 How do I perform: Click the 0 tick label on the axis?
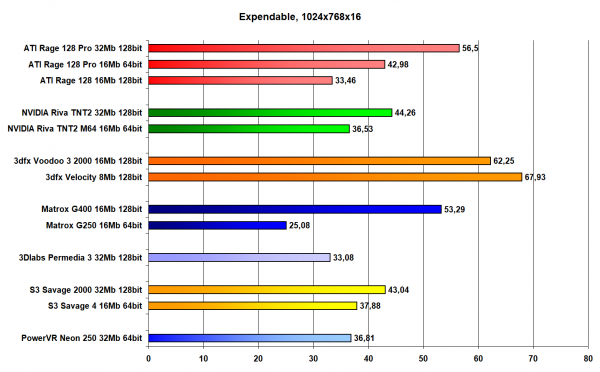pyautogui.click(x=148, y=359)
